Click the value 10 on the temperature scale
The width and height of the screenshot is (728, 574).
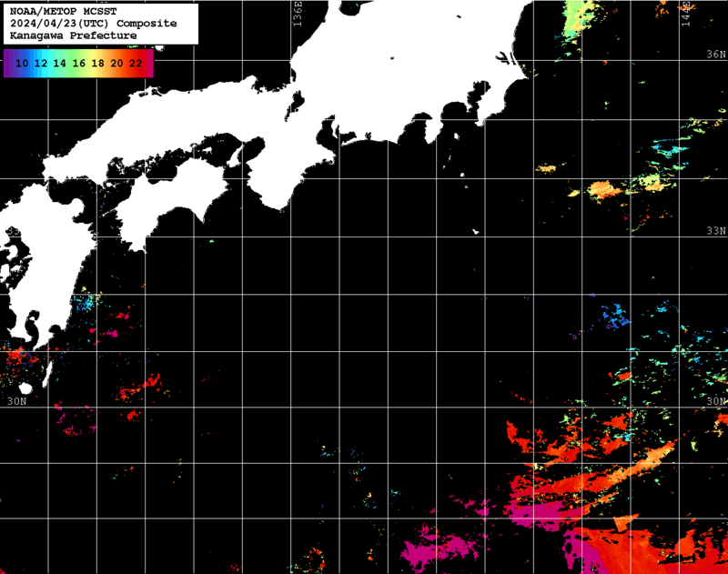pos(22,63)
